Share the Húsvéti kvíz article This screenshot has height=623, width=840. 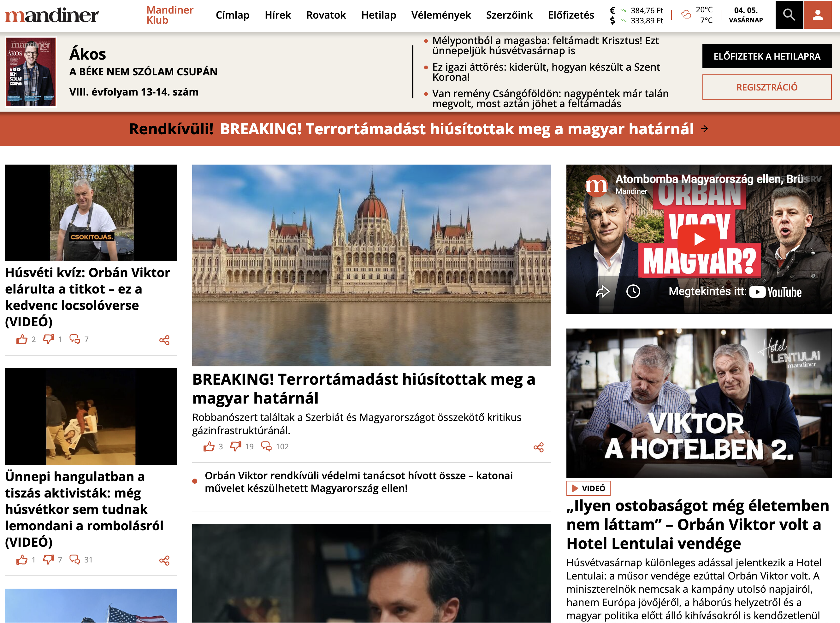pos(165,340)
